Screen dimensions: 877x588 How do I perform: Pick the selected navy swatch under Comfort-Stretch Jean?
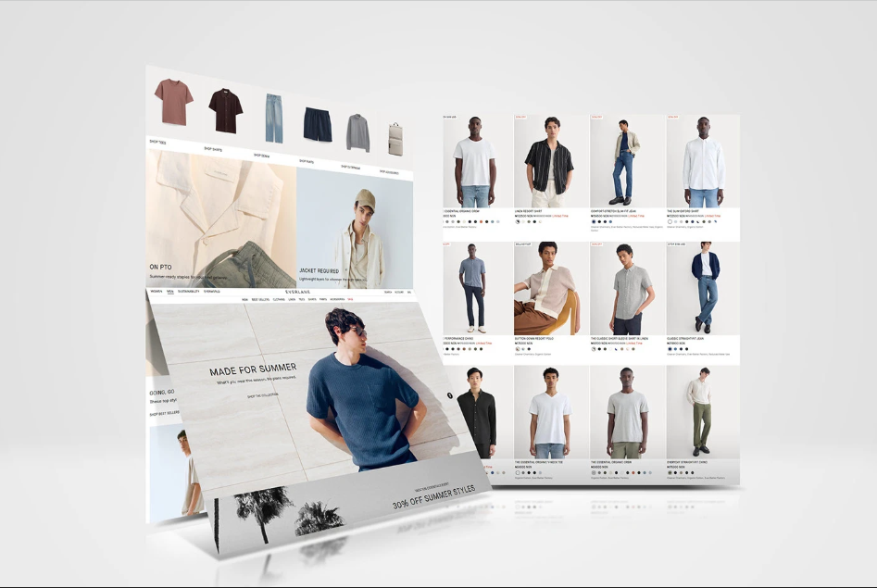click(594, 221)
